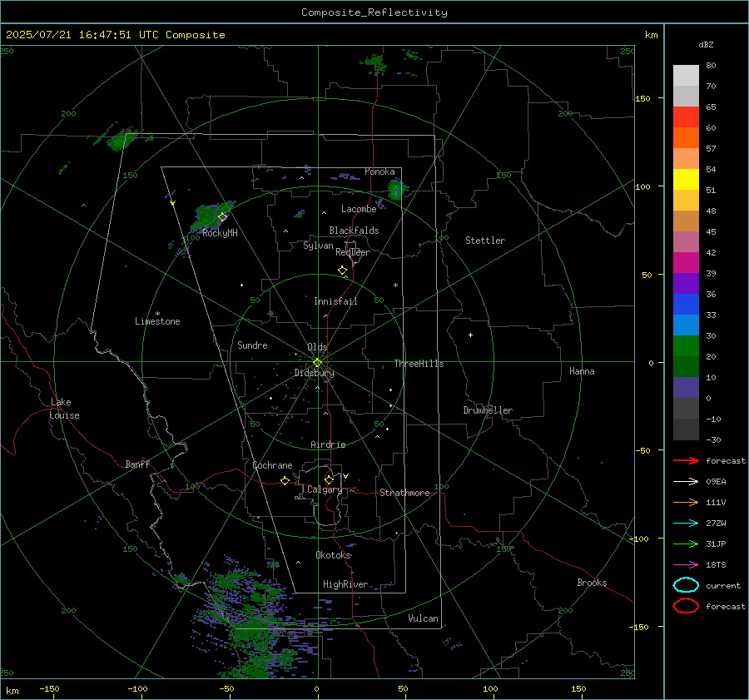Click the Calgary city label

pos(325,489)
